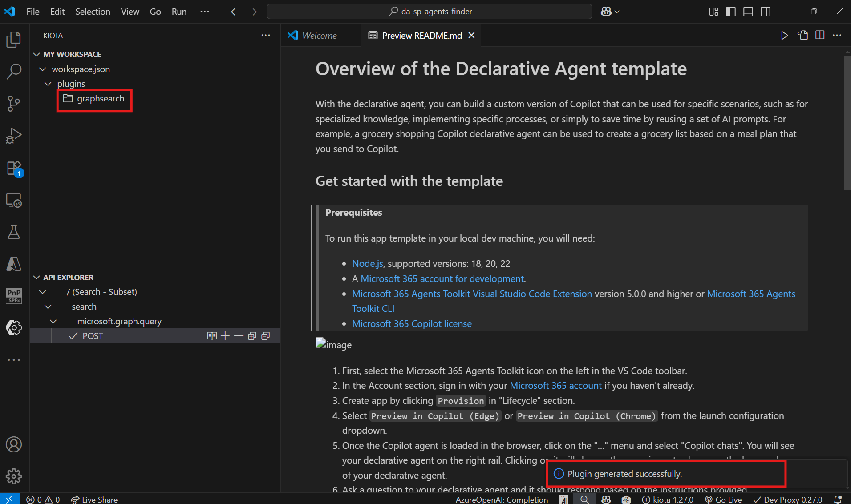Collapse the search tree node

tap(48, 306)
